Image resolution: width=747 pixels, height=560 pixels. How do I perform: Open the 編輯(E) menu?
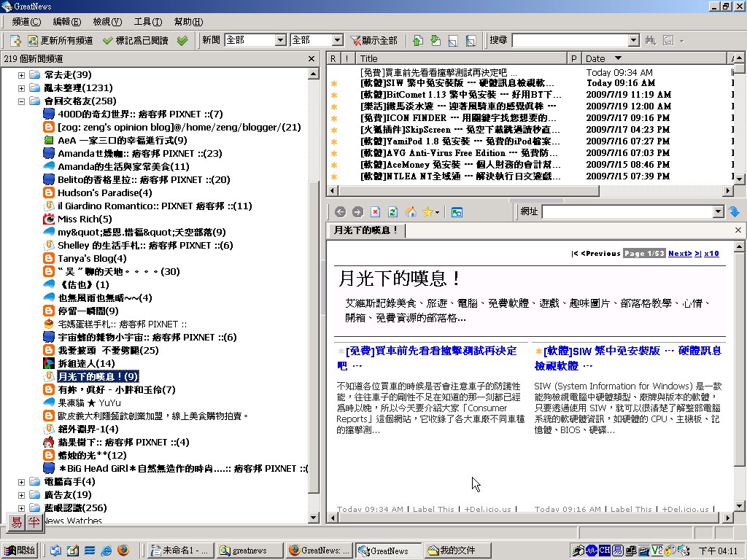66,21
